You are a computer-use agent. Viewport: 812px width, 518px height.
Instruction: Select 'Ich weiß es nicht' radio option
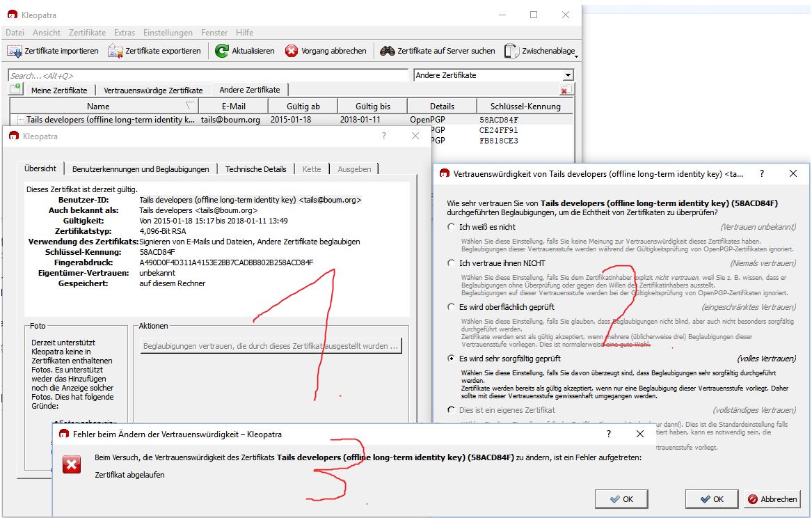[x=451, y=227]
